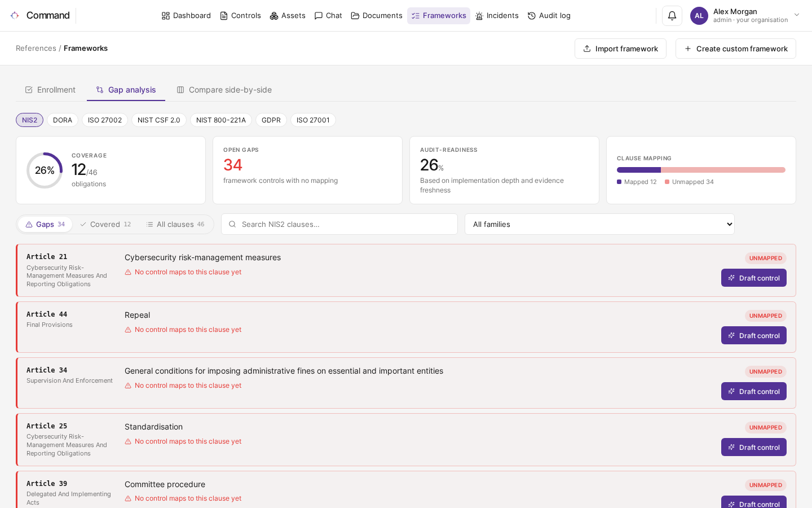The height and width of the screenshot is (508, 812).
Task: Pick NIST 800-221A framework chip
Action: (x=221, y=120)
